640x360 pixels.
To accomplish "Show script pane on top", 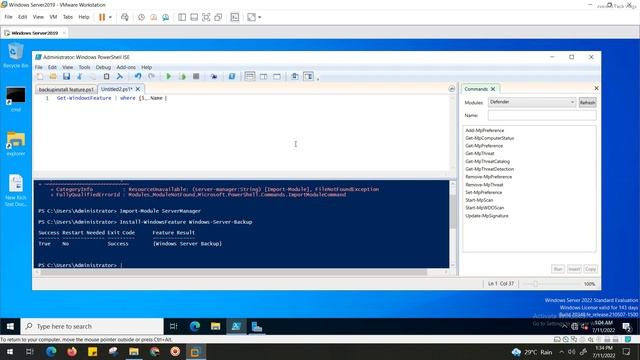I will pyautogui.click(x=250, y=76).
